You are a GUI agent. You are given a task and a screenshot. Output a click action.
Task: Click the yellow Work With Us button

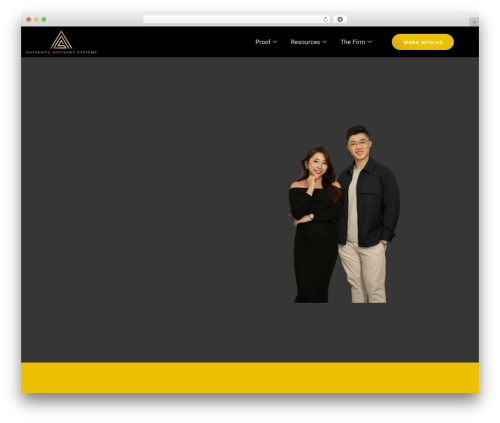[423, 42]
